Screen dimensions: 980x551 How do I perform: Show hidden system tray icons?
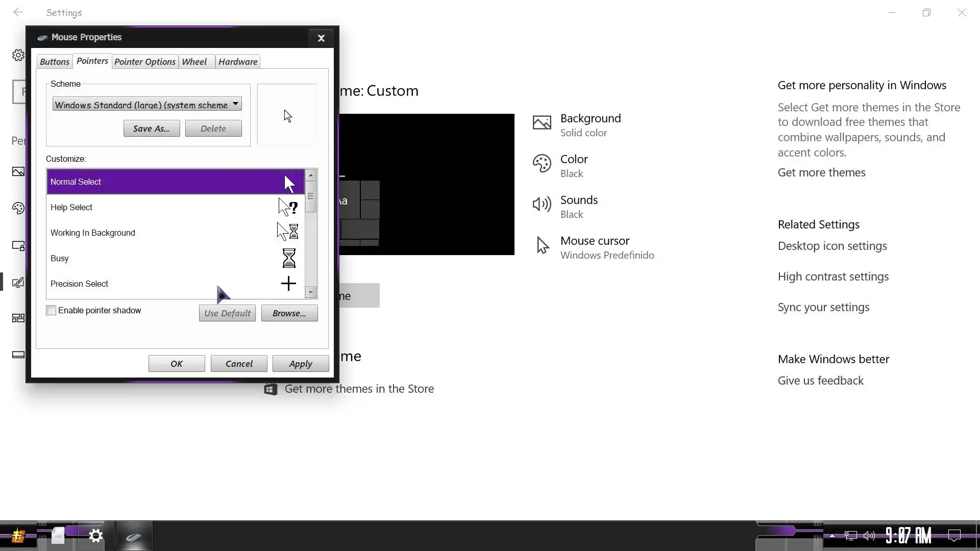(x=832, y=536)
